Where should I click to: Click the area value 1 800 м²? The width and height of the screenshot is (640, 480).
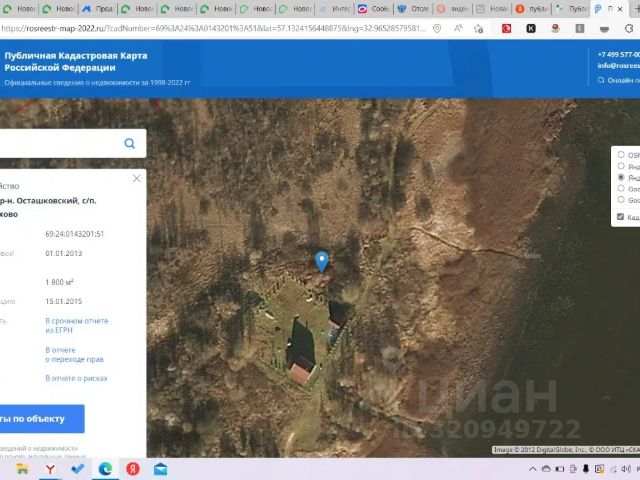tap(60, 282)
